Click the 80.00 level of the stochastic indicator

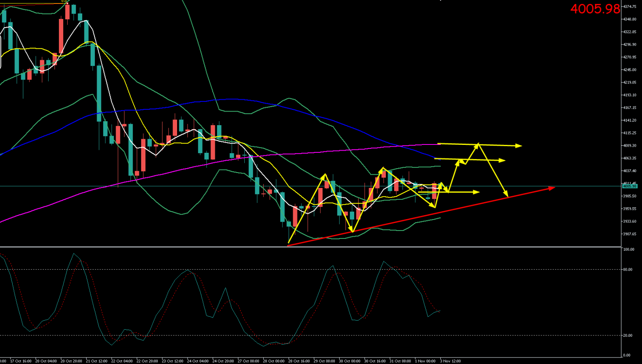[x=627, y=270]
